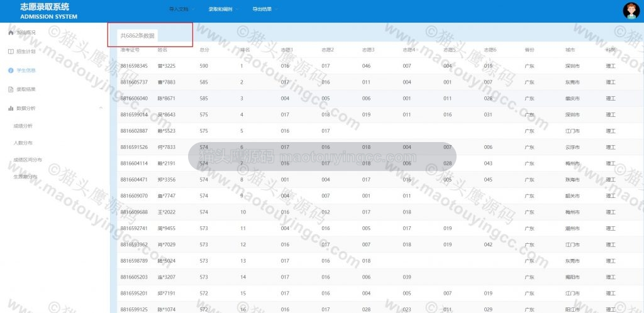
Task: Click the 省份 column header
Action: [x=530, y=50]
